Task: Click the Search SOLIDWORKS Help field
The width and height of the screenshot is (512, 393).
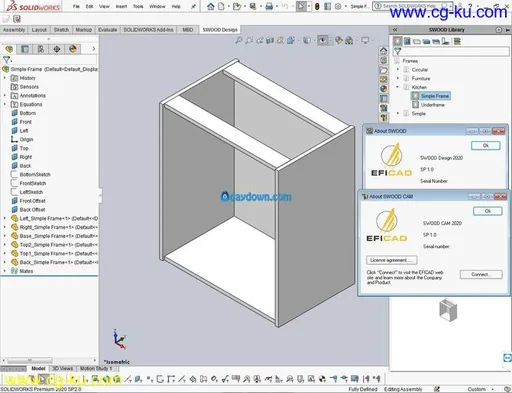Action: coord(412,6)
